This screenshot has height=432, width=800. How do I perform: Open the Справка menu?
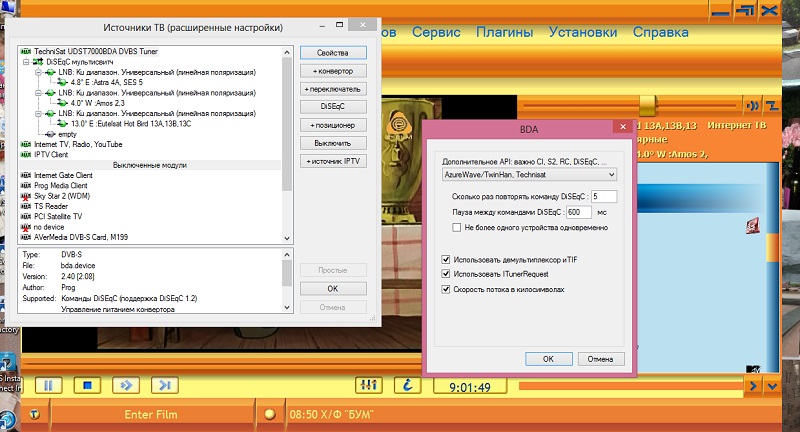click(661, 32)
